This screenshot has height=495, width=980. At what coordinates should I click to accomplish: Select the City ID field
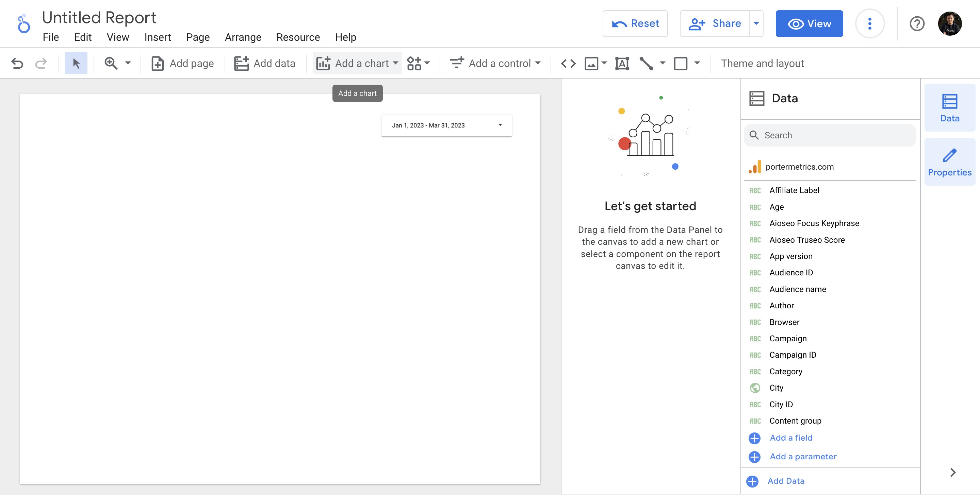[781, 405]
